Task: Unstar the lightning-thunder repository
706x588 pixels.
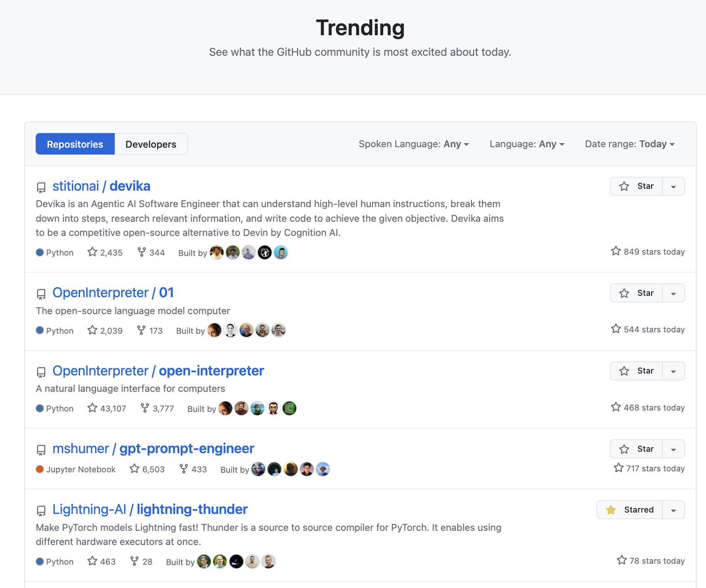Action: [x=630, y=510]
